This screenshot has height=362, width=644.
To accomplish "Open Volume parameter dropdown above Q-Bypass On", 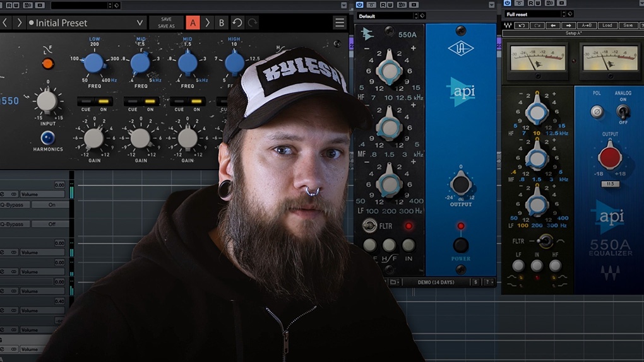I will pos(42,194).
